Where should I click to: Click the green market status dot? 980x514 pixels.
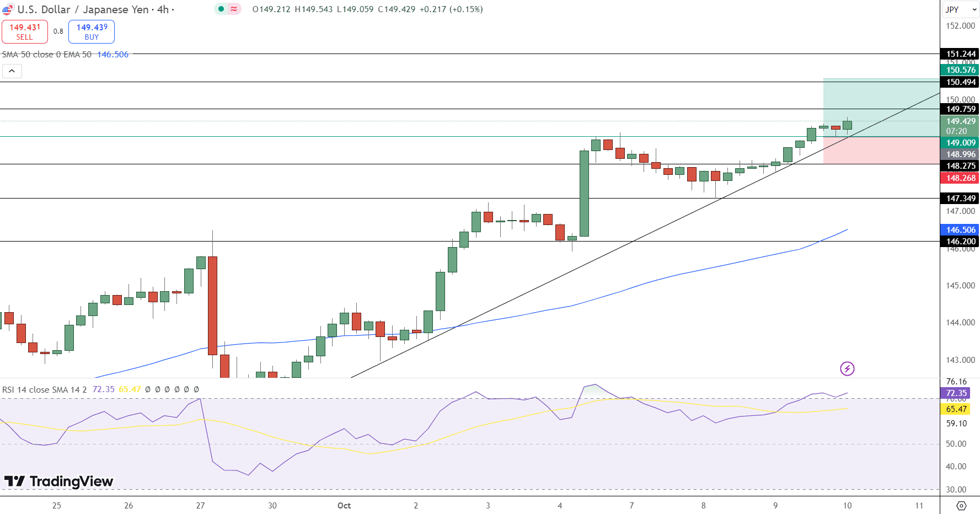pyautogui.click(x=221, y=9)
